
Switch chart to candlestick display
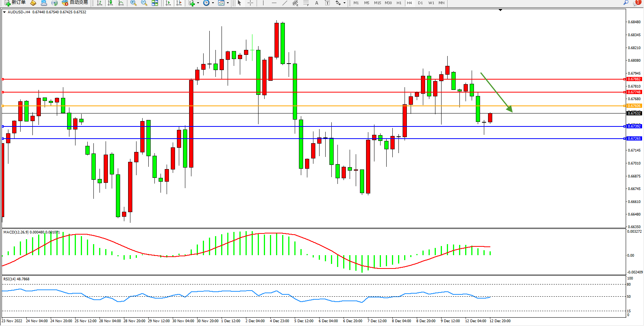[110, 3]
